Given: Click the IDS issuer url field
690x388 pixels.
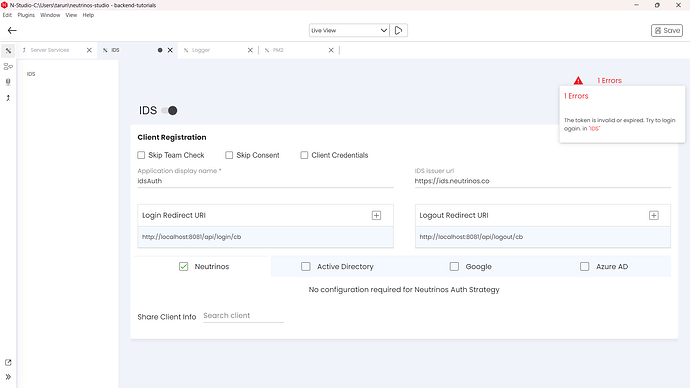Looking at the screenshot, I should (543, 181).
